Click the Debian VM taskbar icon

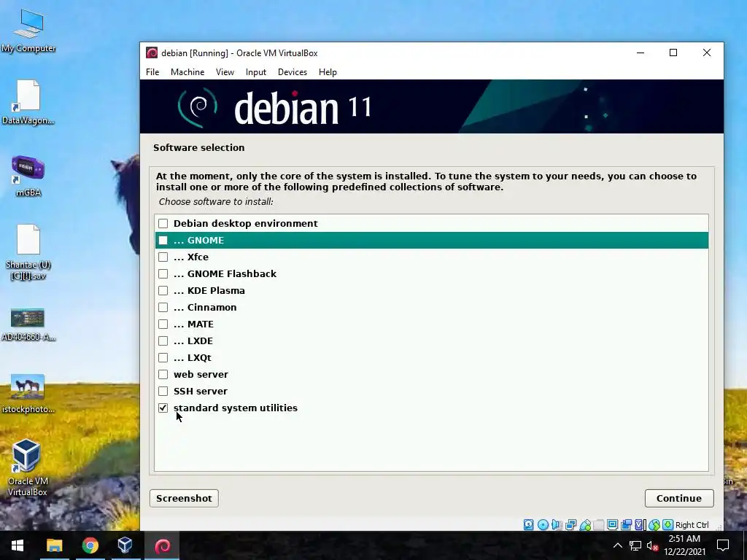(163, 545)
